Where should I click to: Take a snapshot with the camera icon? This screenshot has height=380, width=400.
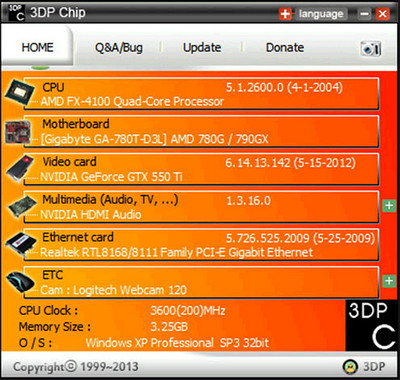pyautogui.click(x=371, y=49)
